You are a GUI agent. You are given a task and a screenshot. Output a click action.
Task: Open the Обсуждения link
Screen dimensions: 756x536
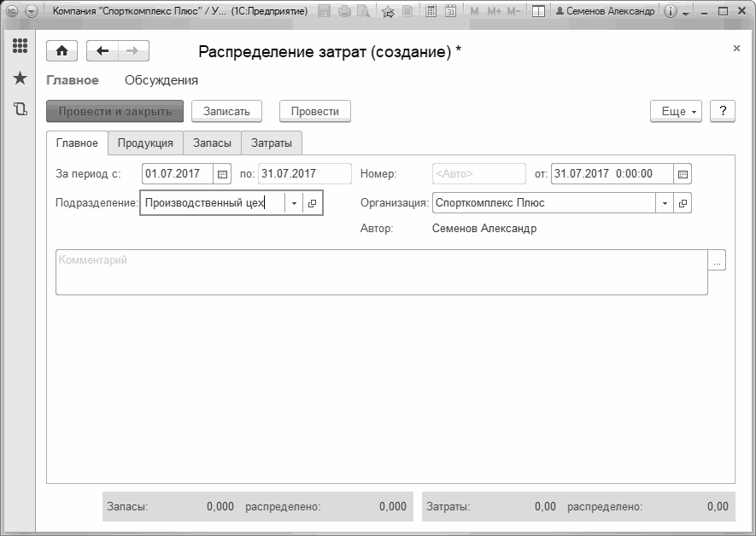[161, 80]
